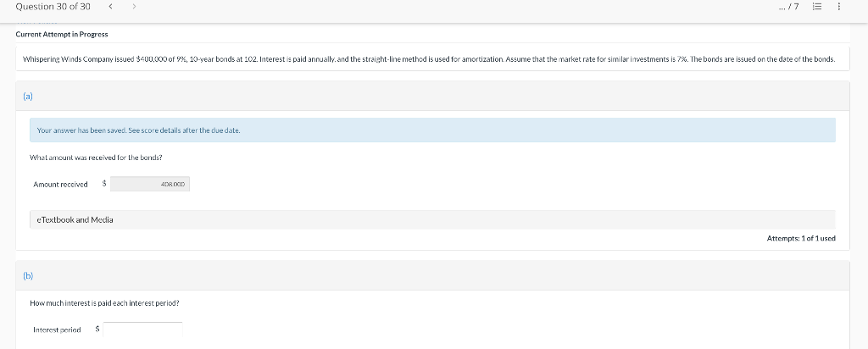Go to the previous question arrow
The width and height of the screenshot is (868, 349).
(111, 7)
